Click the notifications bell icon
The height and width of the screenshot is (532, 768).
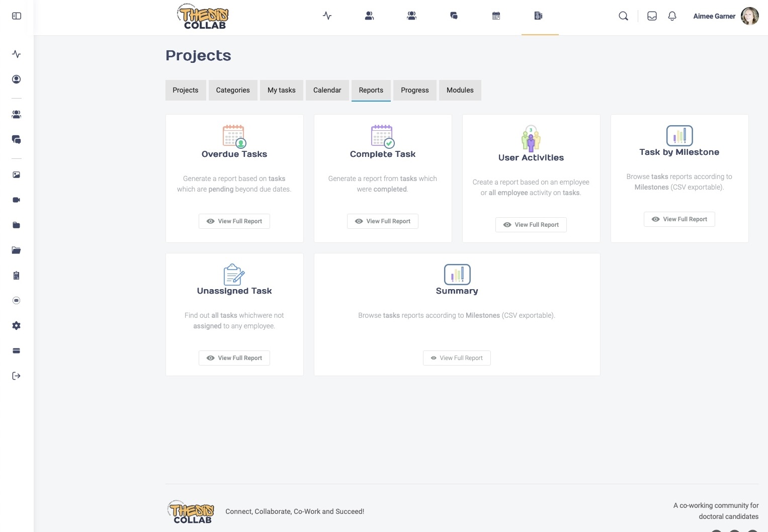click(x=672, y=16)
